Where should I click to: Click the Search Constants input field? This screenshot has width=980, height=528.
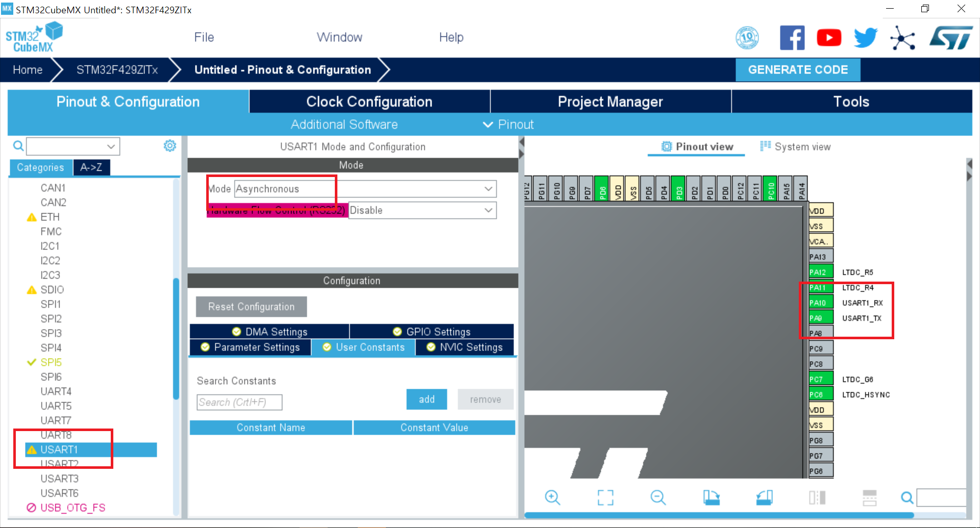(239, 402)
